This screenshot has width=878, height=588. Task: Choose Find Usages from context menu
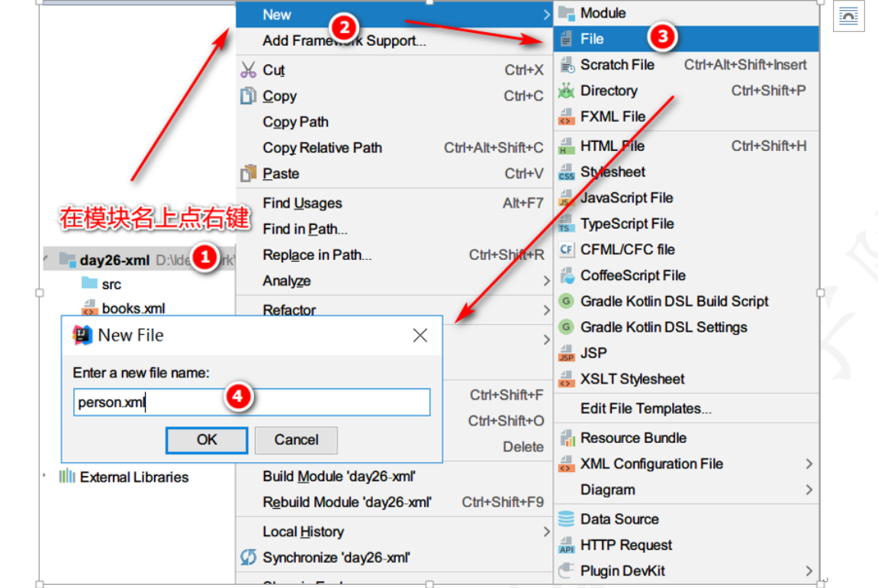(x=302, y=203)
